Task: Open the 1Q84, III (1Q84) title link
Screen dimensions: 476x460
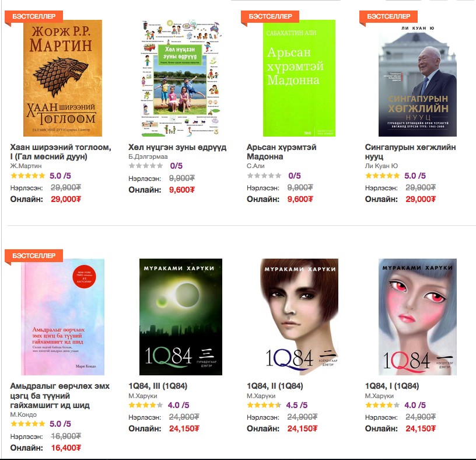Action: click(x=158, y=386)
